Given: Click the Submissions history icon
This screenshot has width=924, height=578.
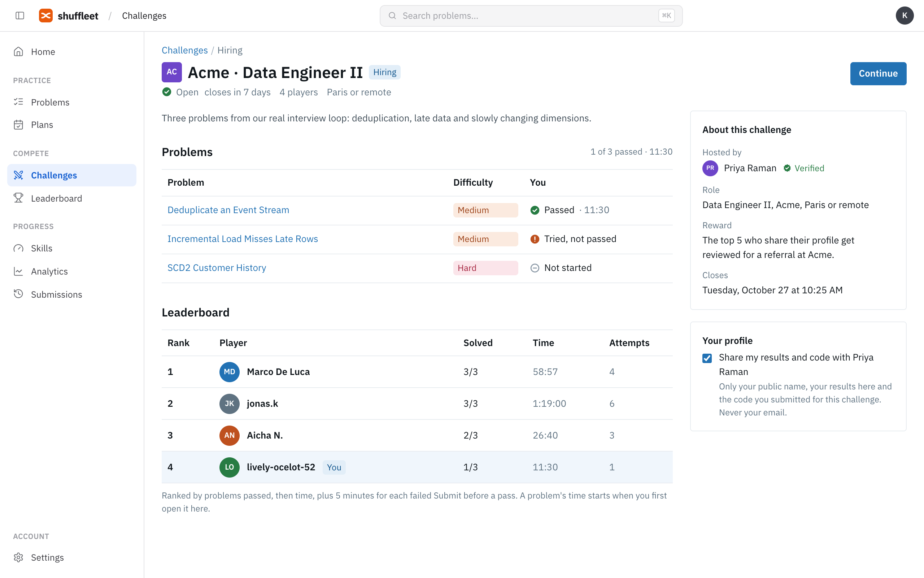Looking at the screenshot, I should (18, 294).
